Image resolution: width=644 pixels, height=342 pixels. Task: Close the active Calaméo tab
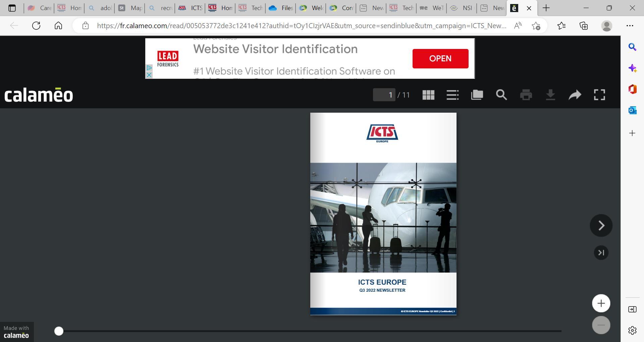[x=529, y=8]
